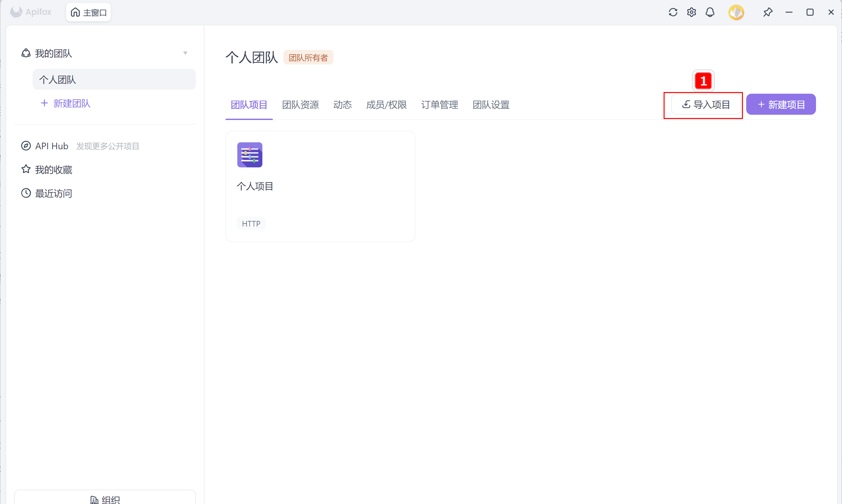The image size is (842, 504).
Task: Go to 团队设置 tab
Action: tap(490, 105)
